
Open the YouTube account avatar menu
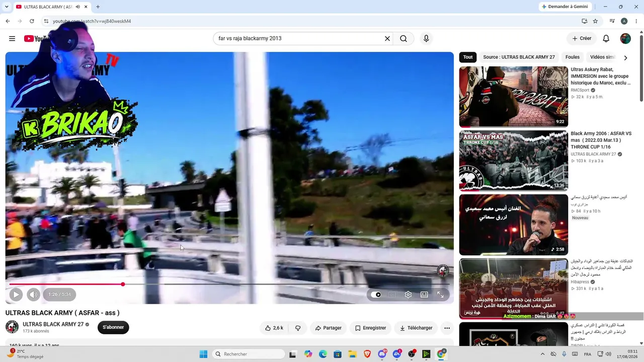pyautogui.click(x=625, y=39)
